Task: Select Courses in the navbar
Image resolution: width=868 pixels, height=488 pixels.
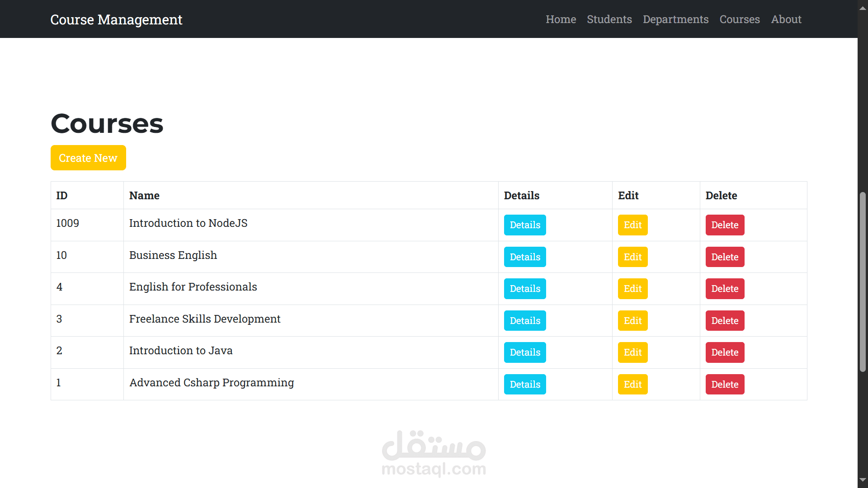Action: (740, 19)
